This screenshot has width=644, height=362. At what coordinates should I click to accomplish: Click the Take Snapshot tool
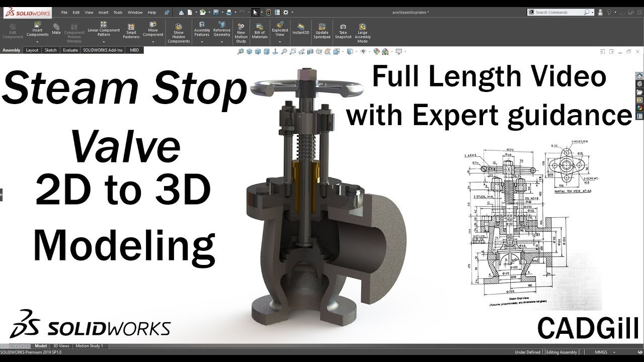coord(343,30)
